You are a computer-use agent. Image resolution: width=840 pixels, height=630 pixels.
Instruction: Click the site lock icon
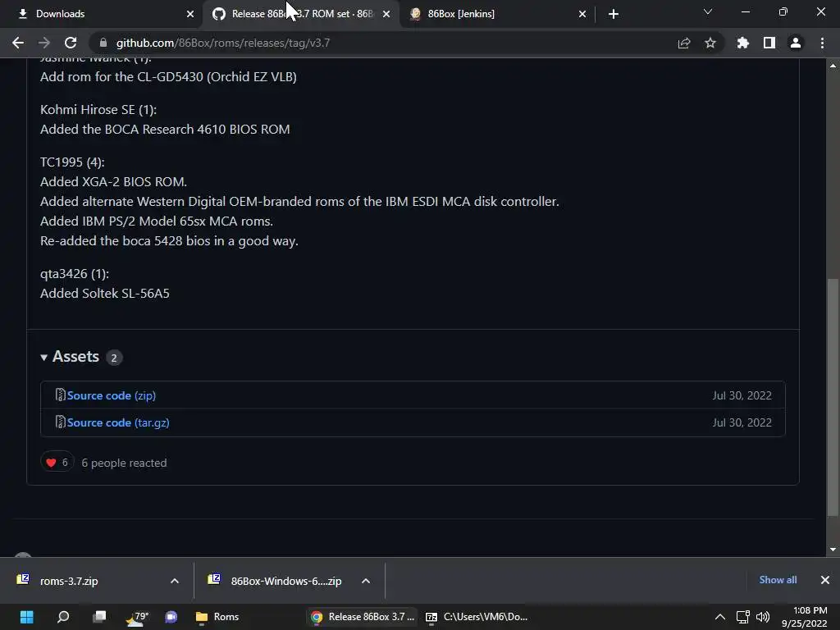click(x=103, y=43)
